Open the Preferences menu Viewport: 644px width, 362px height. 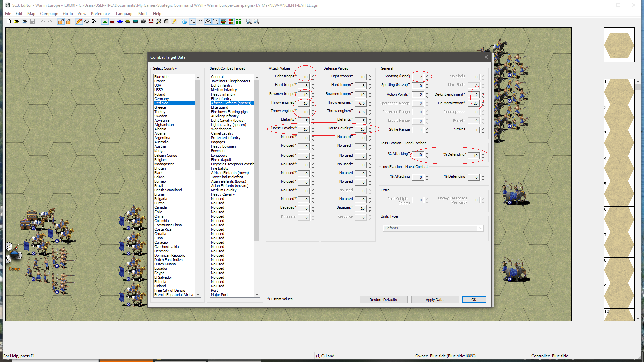pyautogui.click(x=101, y=14)
